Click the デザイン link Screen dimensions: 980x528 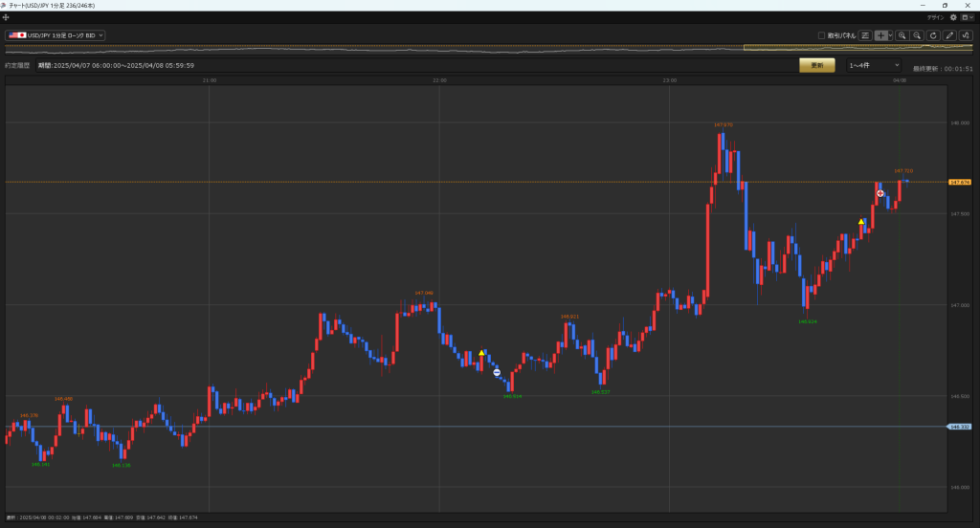pyautogui.click(x=935, y=17)
